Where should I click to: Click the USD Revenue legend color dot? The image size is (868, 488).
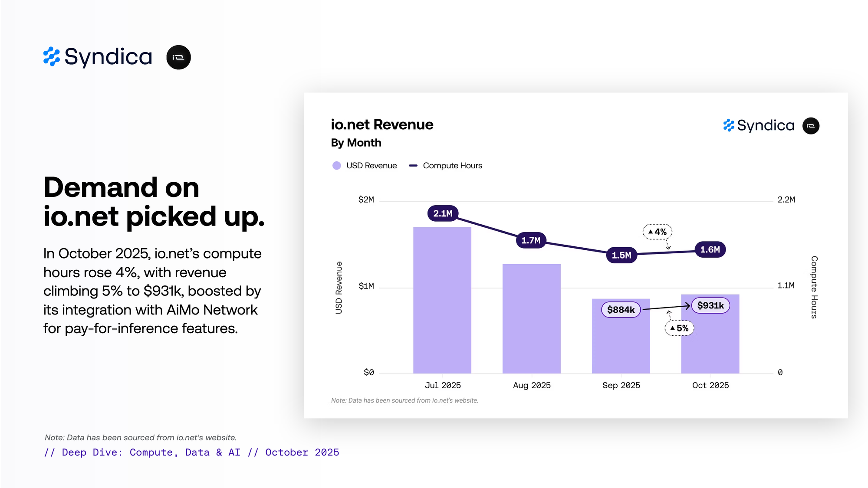pos(336,166)
